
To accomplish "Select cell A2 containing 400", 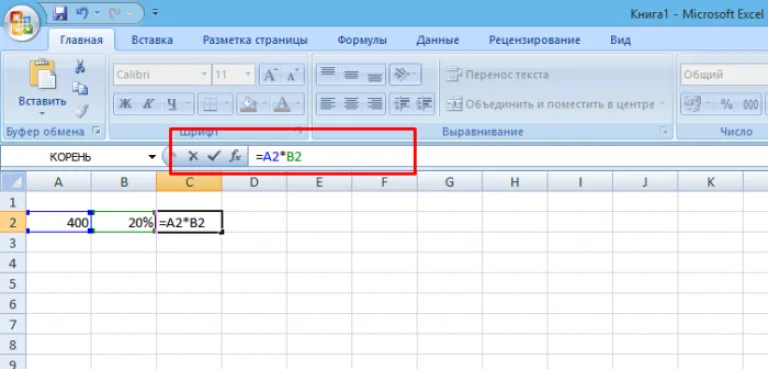I will click(58, 222).
